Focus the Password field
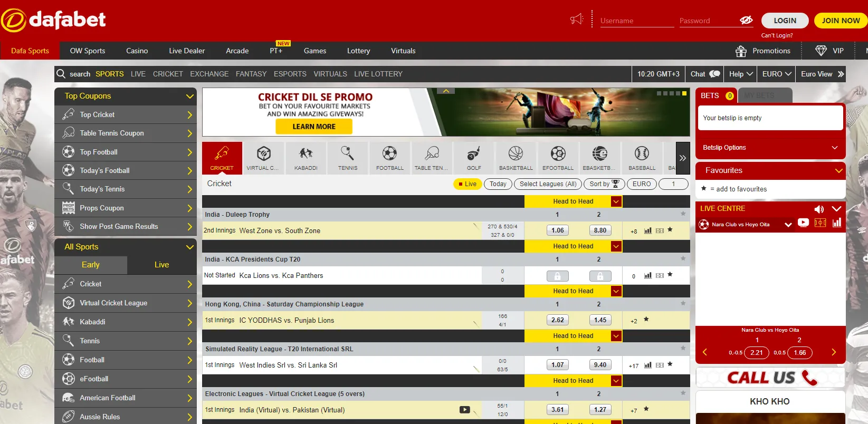 (x=708, y=21)
